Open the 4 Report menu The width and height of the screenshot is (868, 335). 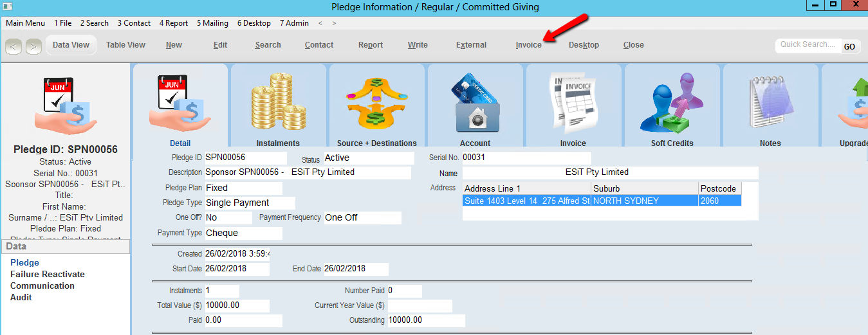point(173,23)
